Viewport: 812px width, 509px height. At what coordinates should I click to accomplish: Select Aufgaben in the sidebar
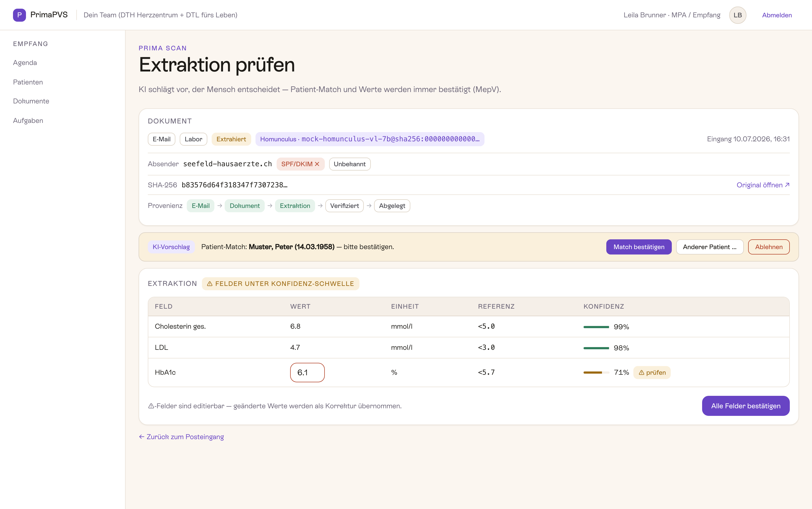coord(28,120)
